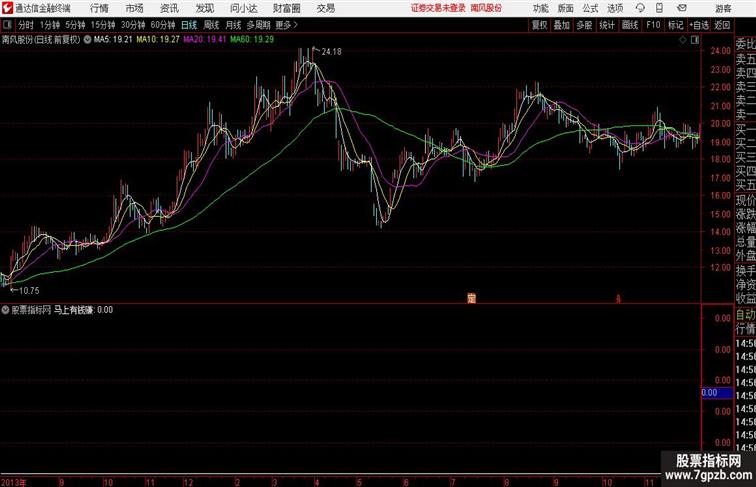Open the 资讯 menu

point(169,8)
